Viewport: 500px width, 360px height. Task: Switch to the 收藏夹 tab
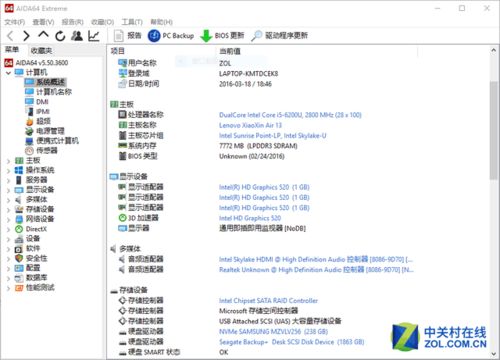click(x=42, y=51)
